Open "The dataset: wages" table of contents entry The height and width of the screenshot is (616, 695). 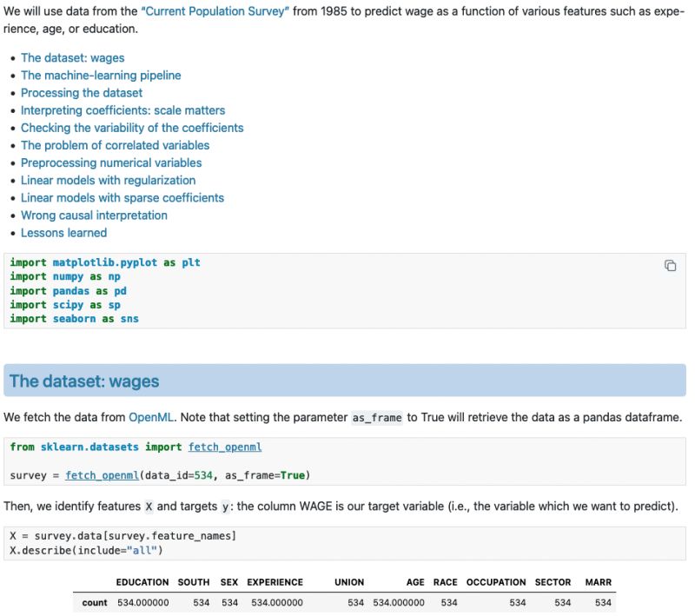point(74,57)
